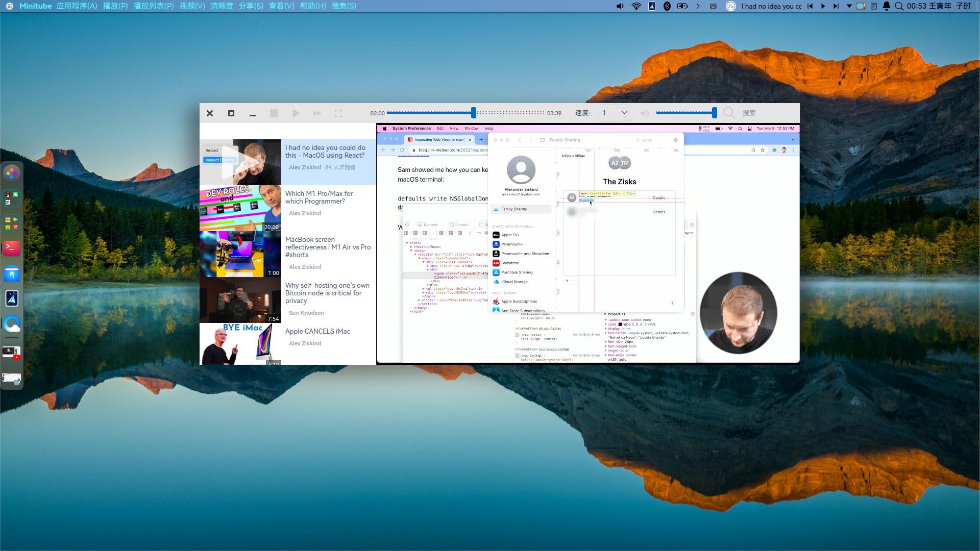Viewport: 980px width, 551px height.
Task: Mute audio via the speaker icon
Action: pyautogui.click(x=645, y=113)
